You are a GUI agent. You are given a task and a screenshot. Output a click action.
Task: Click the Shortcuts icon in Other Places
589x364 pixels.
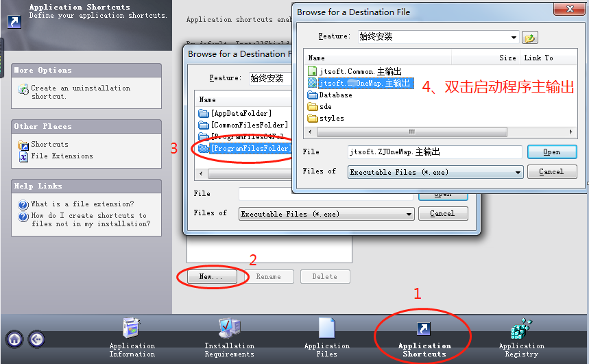click(x=23, y=145)
